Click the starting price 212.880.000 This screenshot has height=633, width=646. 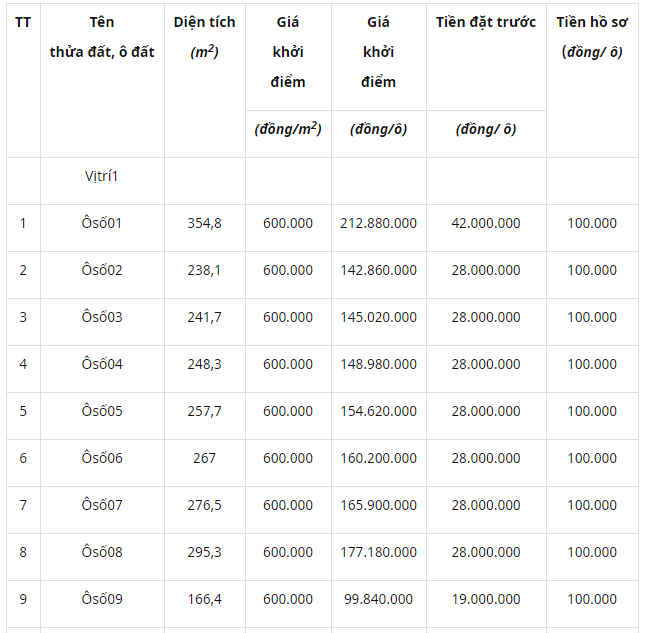tap(378, 223)
